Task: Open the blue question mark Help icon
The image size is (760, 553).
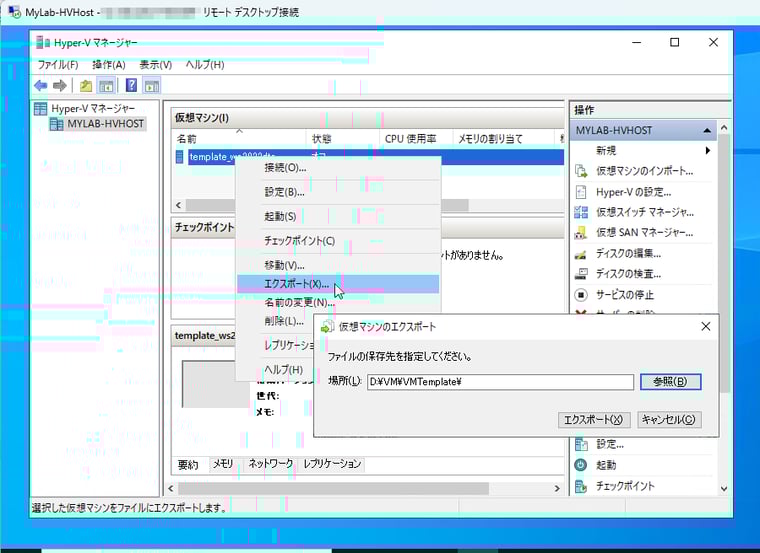Action: click(131, 86)
